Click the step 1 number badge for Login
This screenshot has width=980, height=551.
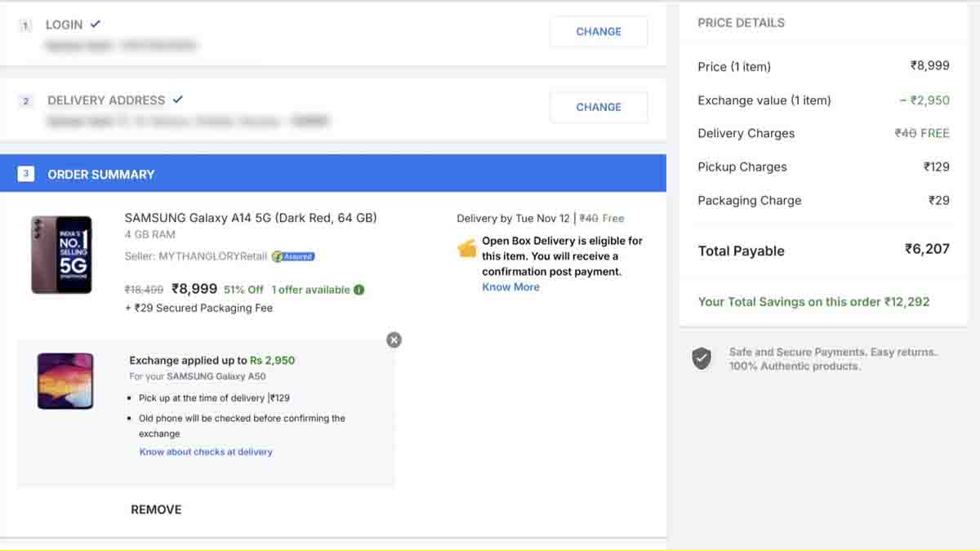[x=25, y=25]
